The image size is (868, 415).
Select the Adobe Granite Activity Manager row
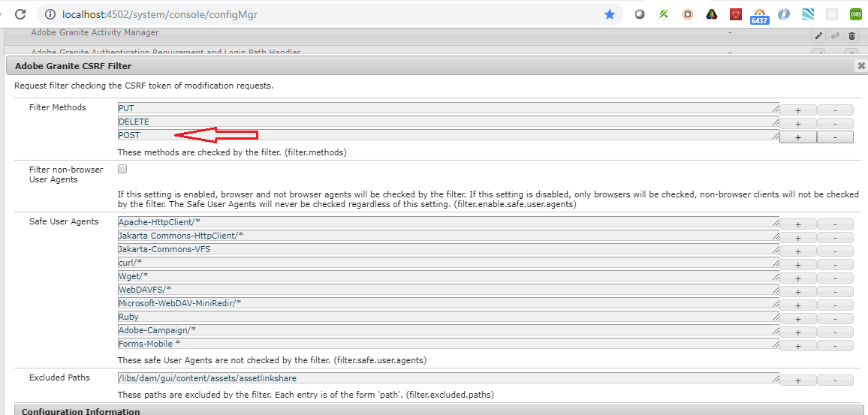point(434,36)
